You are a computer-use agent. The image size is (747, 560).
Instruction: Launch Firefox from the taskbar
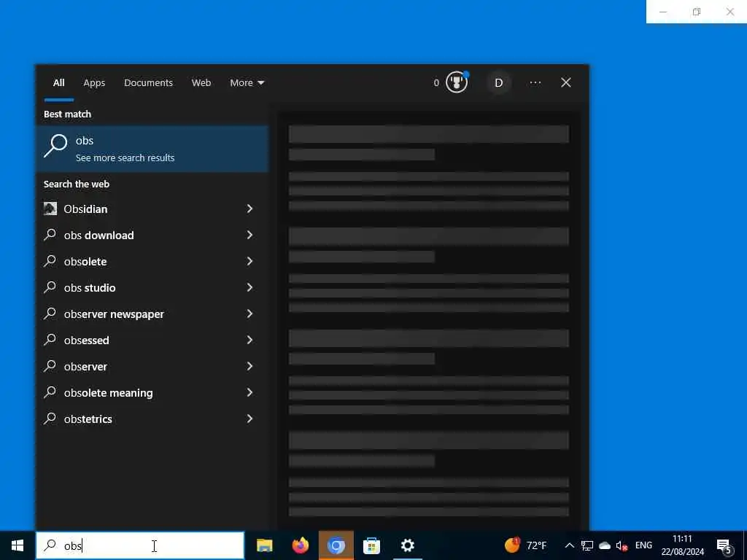point(300,545)
